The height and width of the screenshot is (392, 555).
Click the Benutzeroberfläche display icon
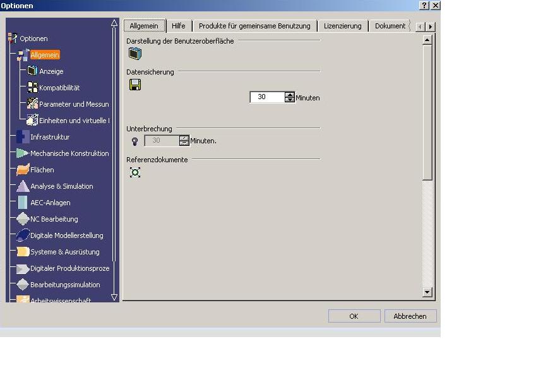coord(135,54)
